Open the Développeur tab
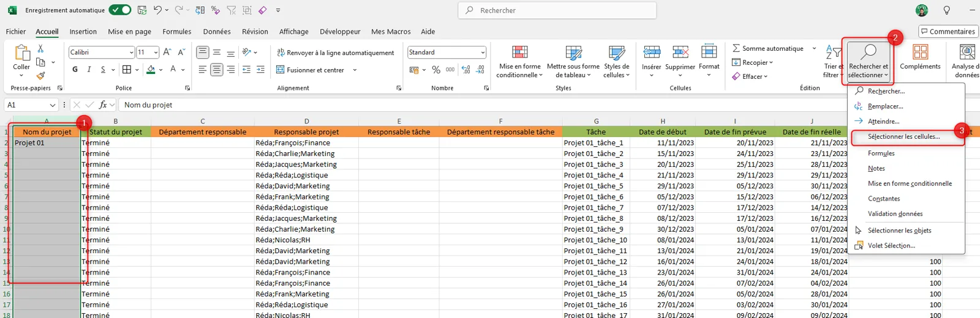The width and height of the screenshot is (980, 318). (x=340, y=32)
